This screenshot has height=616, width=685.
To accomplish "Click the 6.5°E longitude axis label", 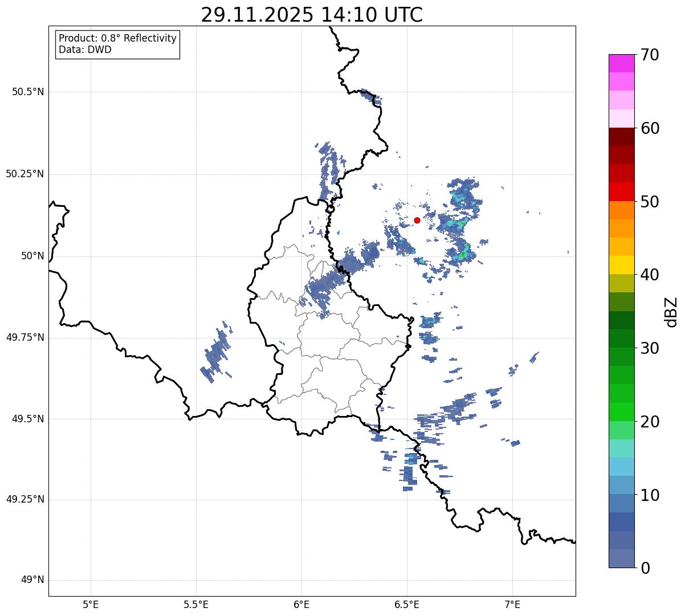I will tap(407, 604).
